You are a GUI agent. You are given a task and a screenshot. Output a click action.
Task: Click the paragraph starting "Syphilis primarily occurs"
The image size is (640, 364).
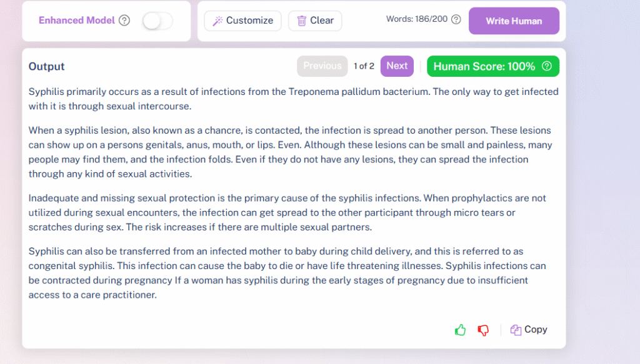pos(293,99)
